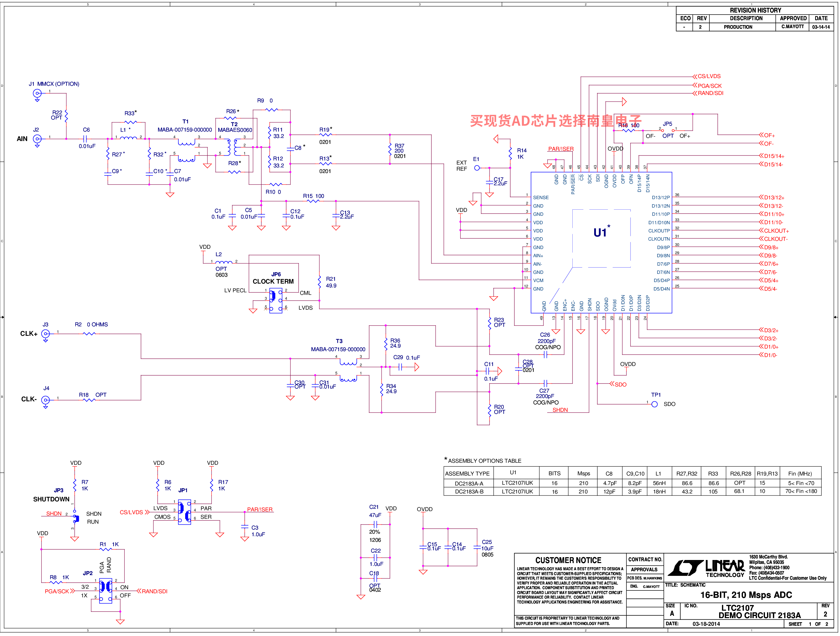This screenshot has width=840, height=636.
Task: Click the 03-18-2014 date in title block
Action: pyautogui.click(x=706, y=624)
